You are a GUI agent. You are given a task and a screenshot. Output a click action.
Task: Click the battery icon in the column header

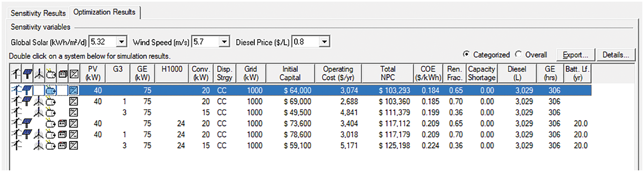pyautogui.click(x=62, y=74)
